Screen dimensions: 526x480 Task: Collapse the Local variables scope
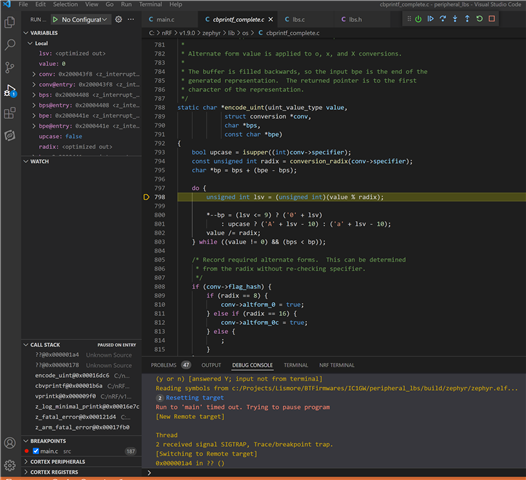[x=30, y=43]
